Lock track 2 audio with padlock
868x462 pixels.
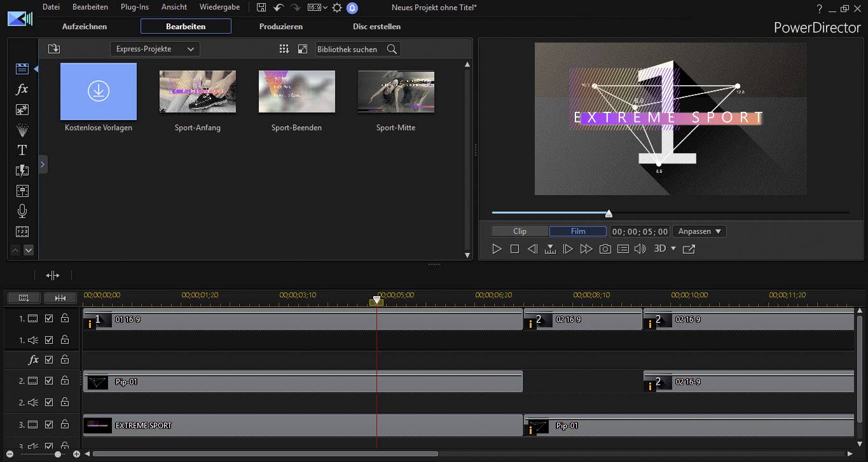(64, 402)
